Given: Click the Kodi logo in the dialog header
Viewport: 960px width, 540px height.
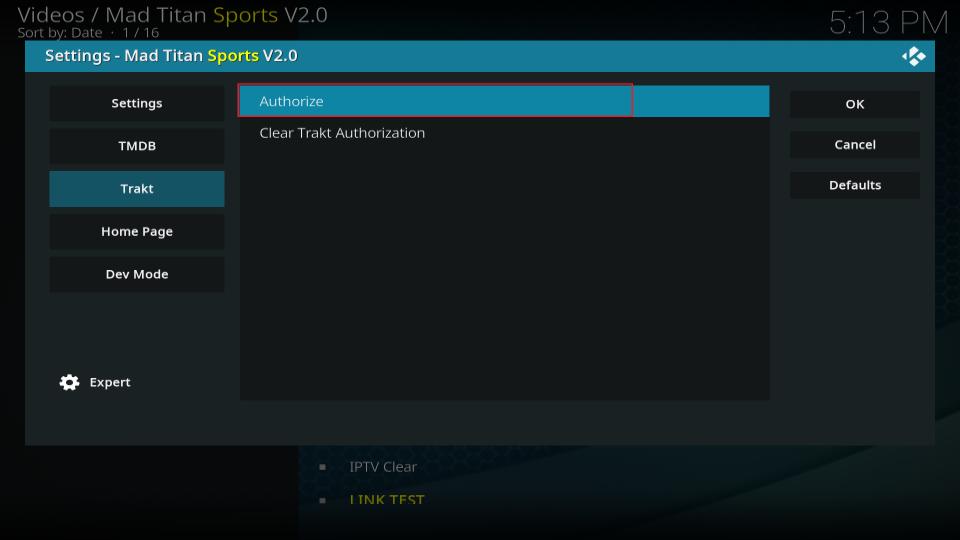Looking at the screenshot, I should [x=913, y=56].
